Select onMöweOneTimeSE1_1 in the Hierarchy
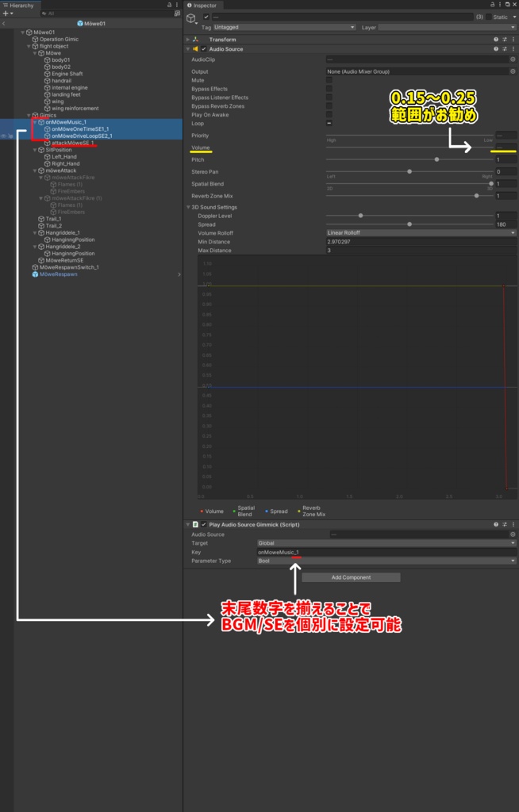Image resolution: width=519 pixels, height=812 pixels. coord(80,129)
